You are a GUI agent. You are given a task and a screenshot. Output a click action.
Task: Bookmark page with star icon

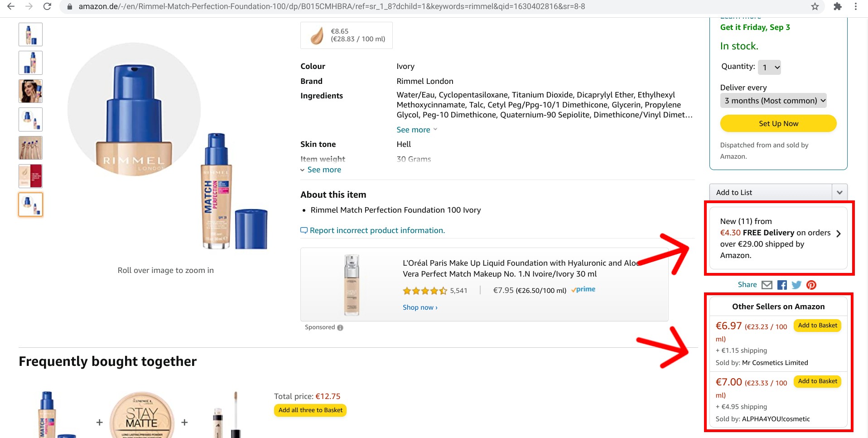click(x=815, y=6)
